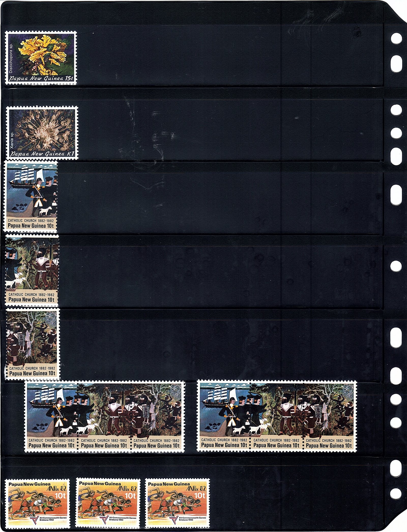
Task: Click the Commonwealth Games logo on leftmost ANPex stamp
Action: point(33,520)
